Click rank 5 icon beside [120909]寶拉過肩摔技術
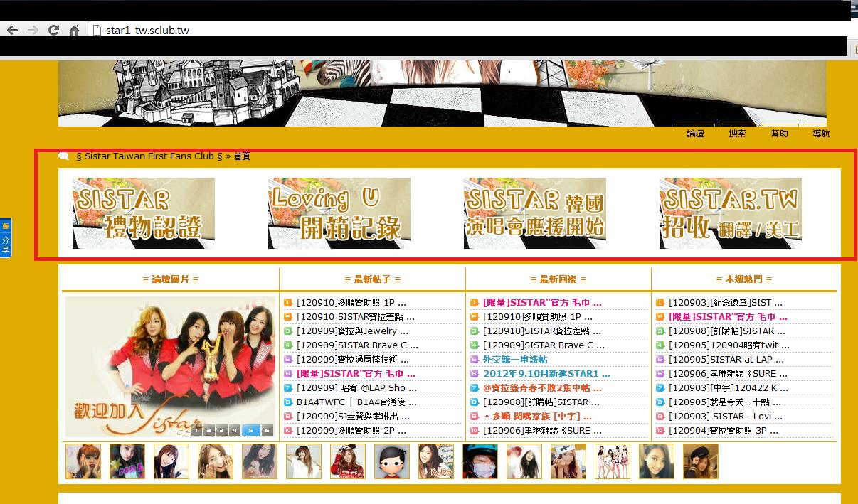This screenshot has width=858, height=504. (287, 360)
